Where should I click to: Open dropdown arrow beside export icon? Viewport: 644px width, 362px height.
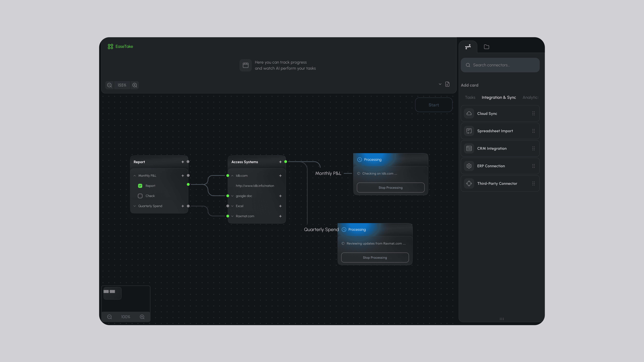click(440, 84)
